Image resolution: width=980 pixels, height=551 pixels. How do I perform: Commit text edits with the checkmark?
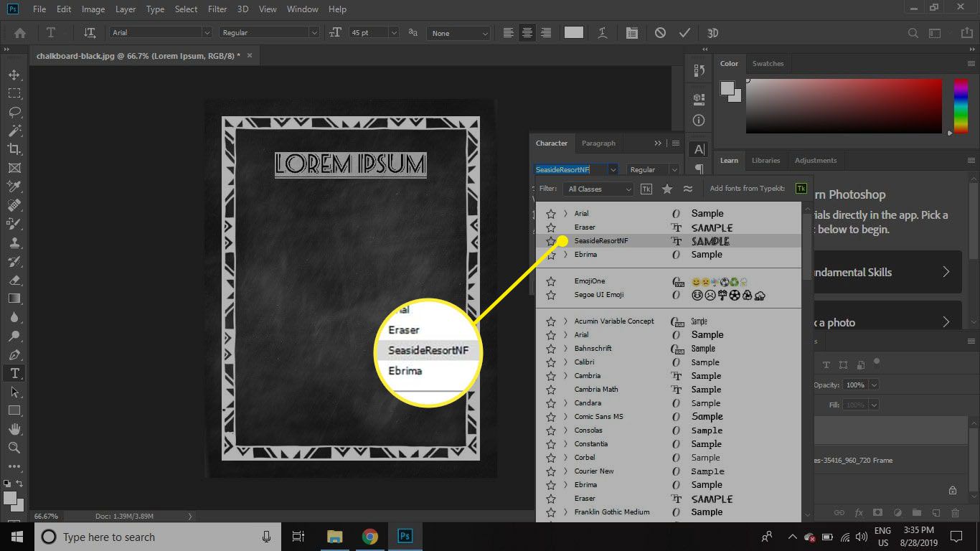point(684,33)
